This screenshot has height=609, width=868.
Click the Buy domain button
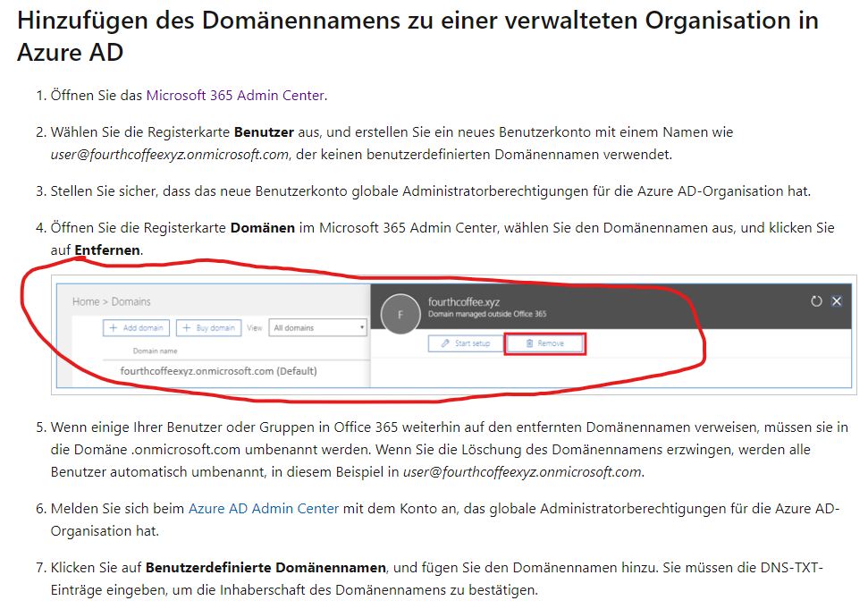[208, 328]
